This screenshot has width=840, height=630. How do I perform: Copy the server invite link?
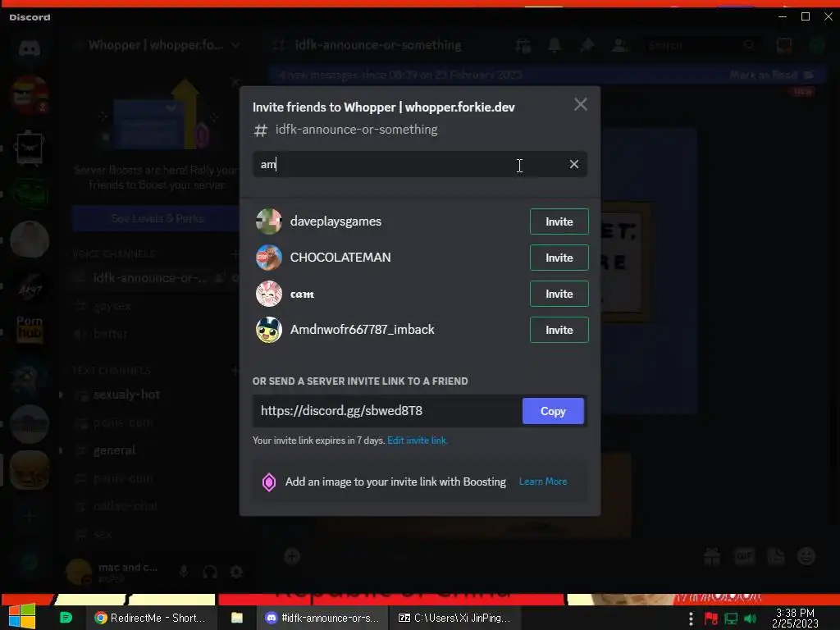(x=553, y=411)
